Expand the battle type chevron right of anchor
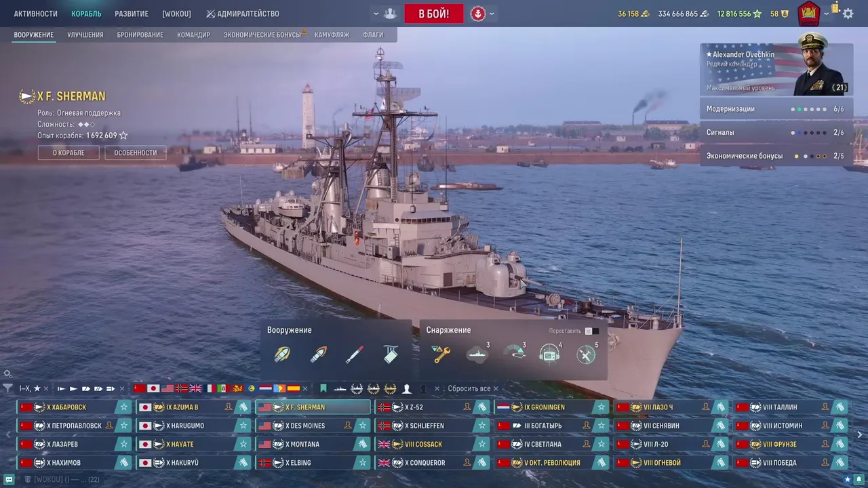Viewport: 868px width, 488px height. click(492, 14)
